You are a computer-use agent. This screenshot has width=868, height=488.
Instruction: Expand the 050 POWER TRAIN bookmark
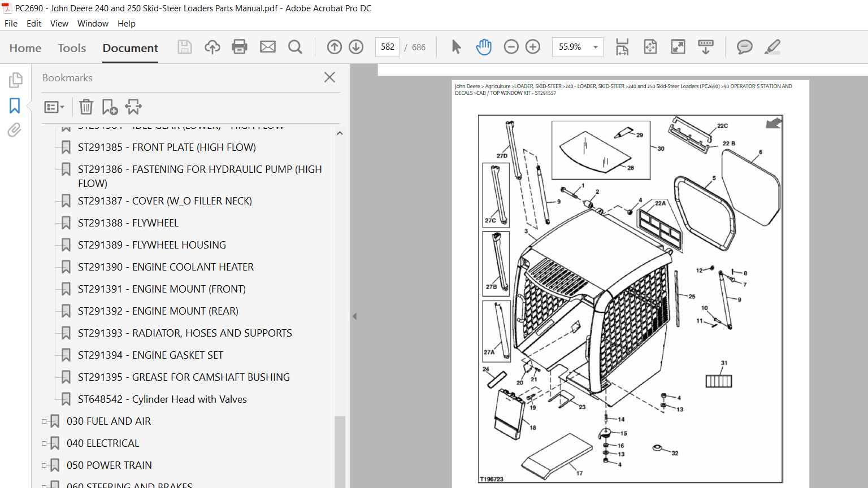click(44, 465)
